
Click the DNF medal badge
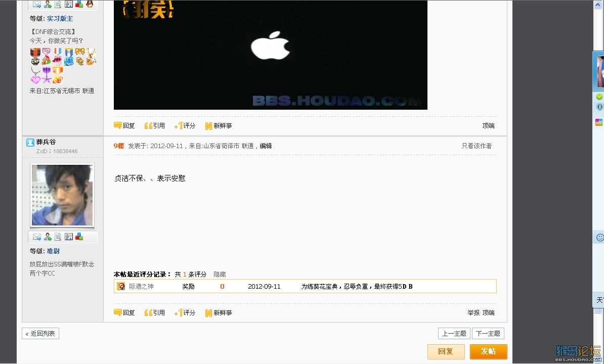(x=35, y=57)
